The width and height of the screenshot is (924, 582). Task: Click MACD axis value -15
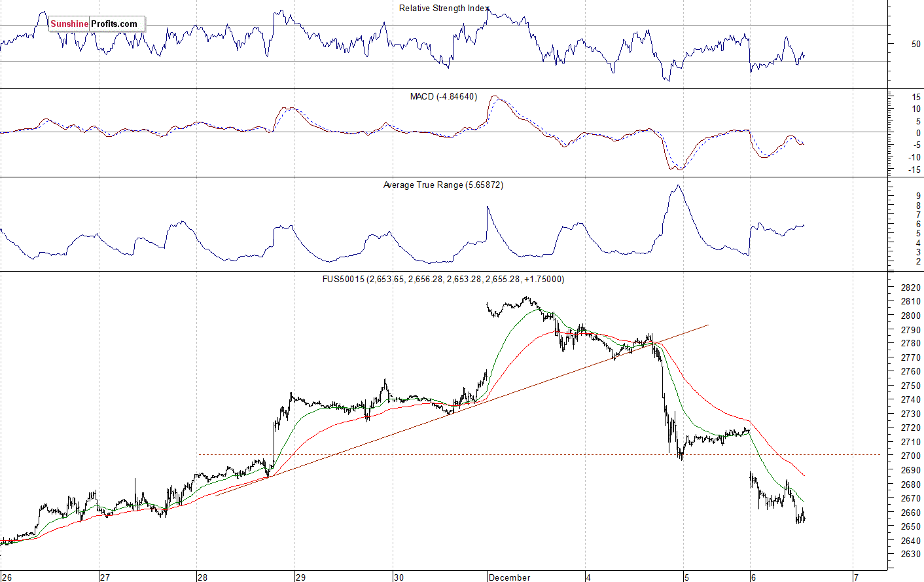click(x=914, y=170)
